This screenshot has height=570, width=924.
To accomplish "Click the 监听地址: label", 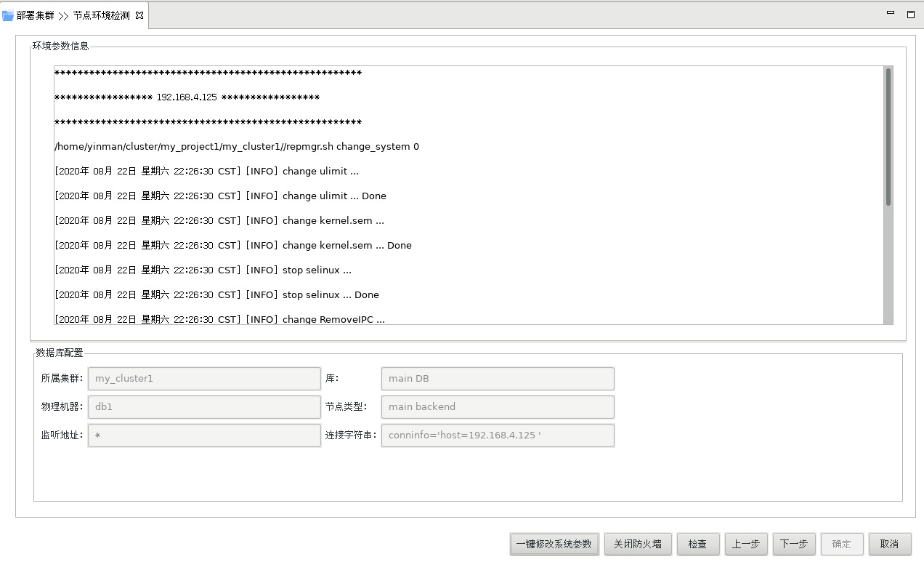I will (62, 435).
